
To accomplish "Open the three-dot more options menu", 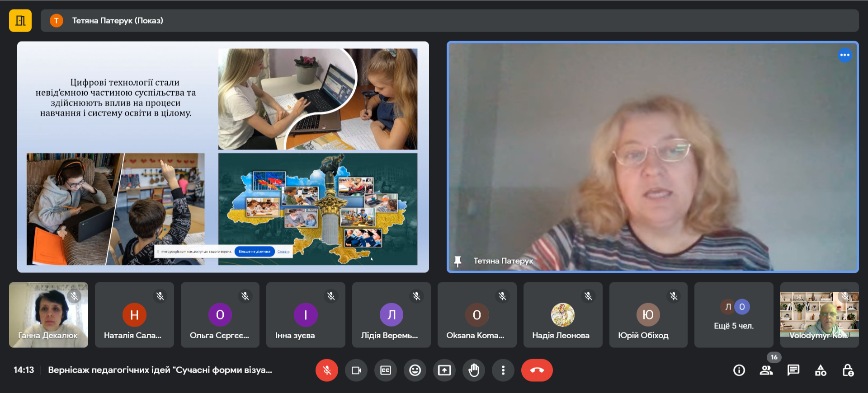I will (x=503, y=370).
